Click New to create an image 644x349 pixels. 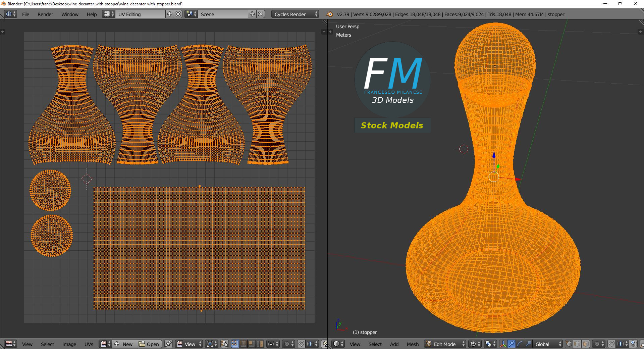point(124,344)
